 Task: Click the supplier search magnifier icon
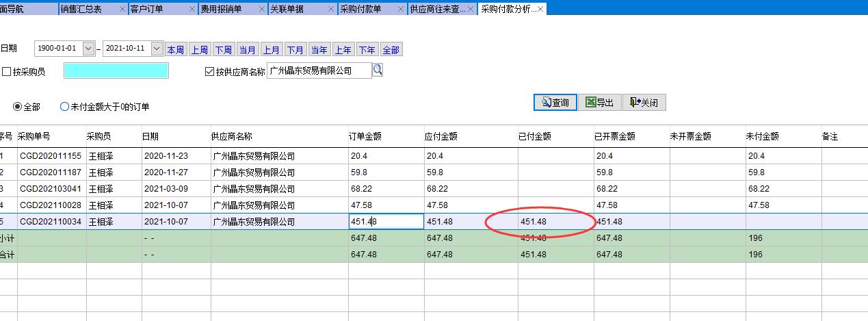378,70
